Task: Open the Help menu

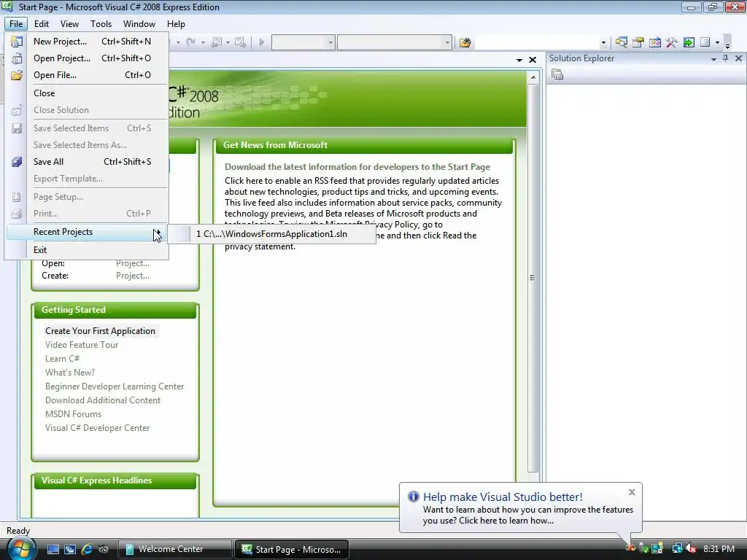Action: point(176,24)
